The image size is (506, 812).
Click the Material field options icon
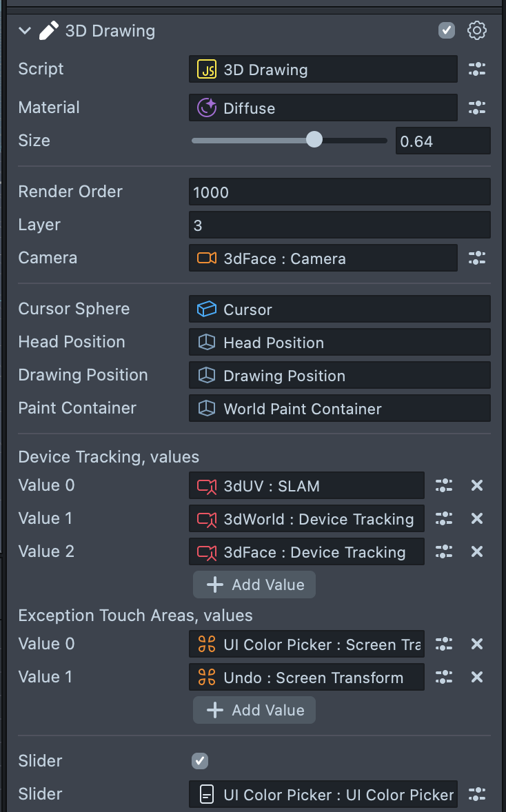477,108
